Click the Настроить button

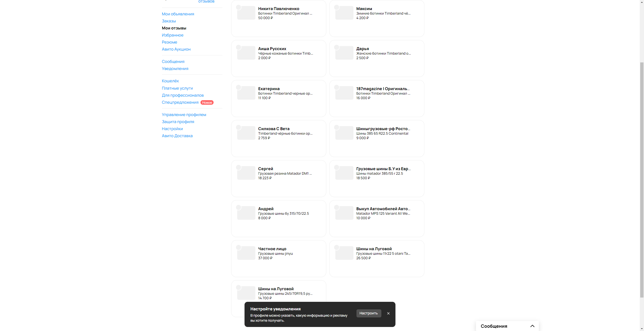[369, 313]
